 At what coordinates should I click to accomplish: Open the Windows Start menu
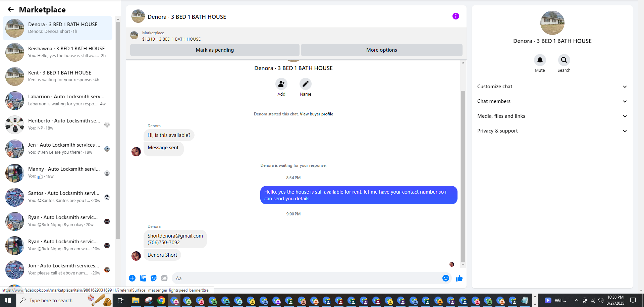8,300
